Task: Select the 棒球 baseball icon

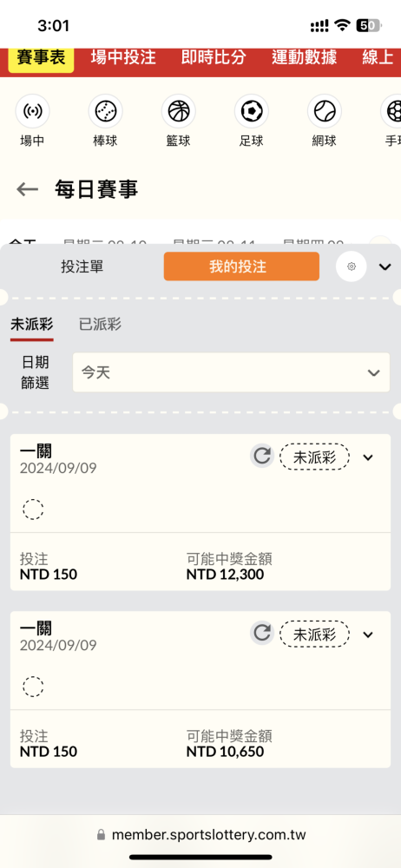Action: (x=105, y=111)
